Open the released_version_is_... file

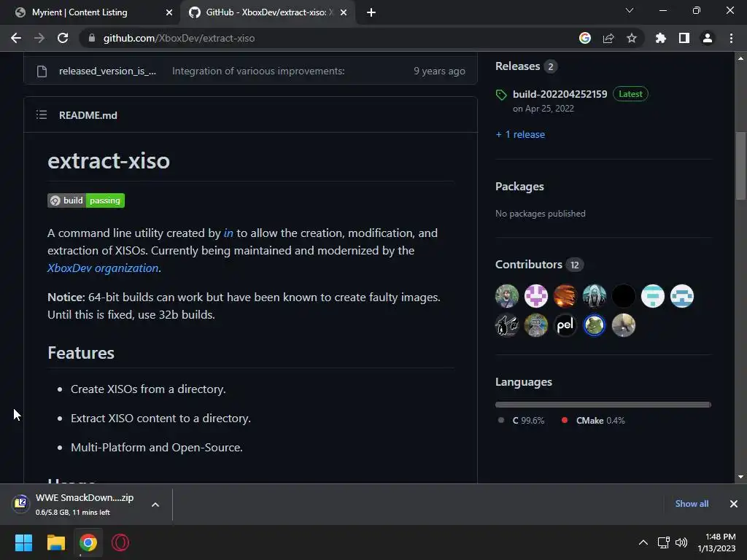(x=108, y=71)
